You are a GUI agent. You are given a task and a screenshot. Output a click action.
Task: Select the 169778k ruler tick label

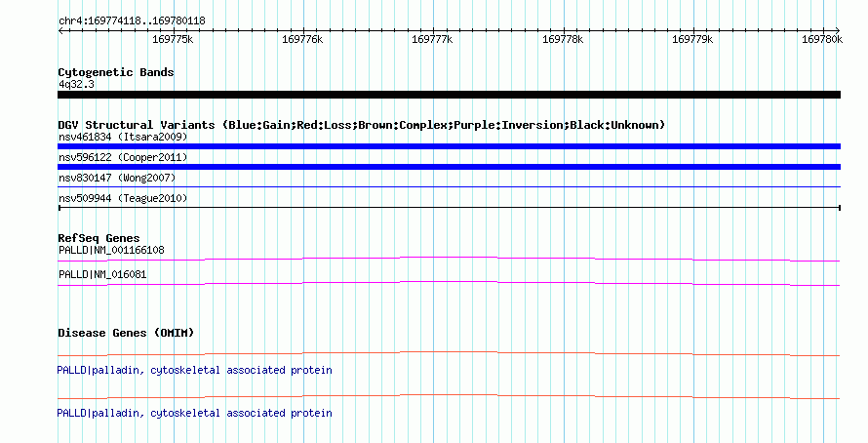click(x=563, y=39)
